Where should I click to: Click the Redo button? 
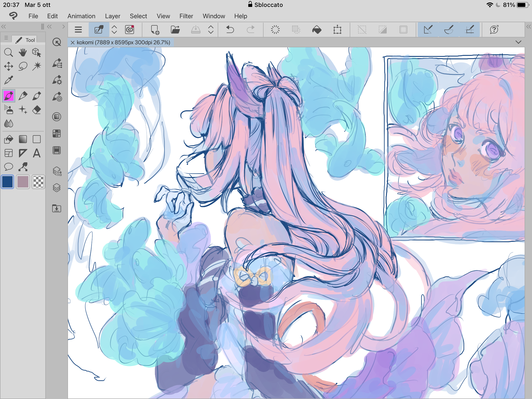click(x=251, y=30)
